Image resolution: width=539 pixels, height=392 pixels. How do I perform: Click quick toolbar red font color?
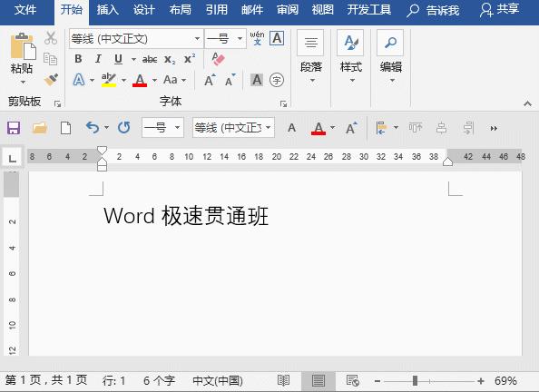(318, 128)
